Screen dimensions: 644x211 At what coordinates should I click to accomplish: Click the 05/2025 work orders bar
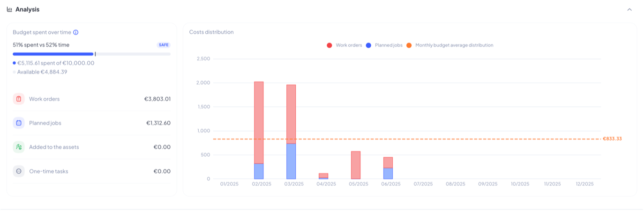356,165
